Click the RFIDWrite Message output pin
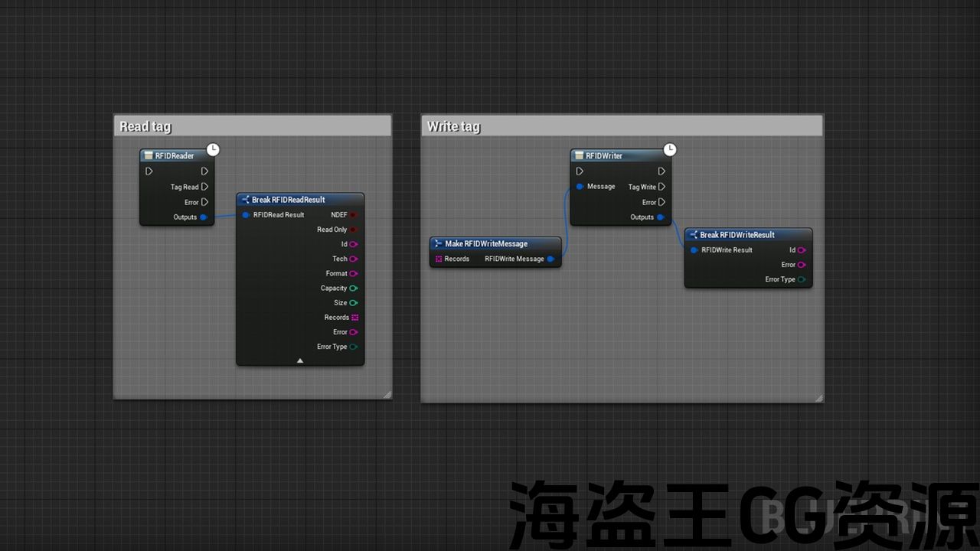Screen dimensions: 980x551 click(550, 259)
